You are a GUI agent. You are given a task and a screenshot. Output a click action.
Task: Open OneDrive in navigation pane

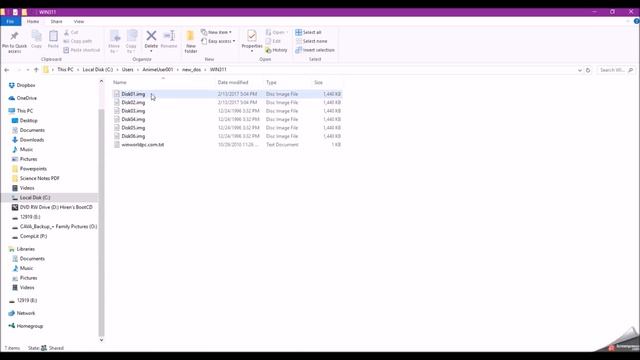(x=22, y=98)
